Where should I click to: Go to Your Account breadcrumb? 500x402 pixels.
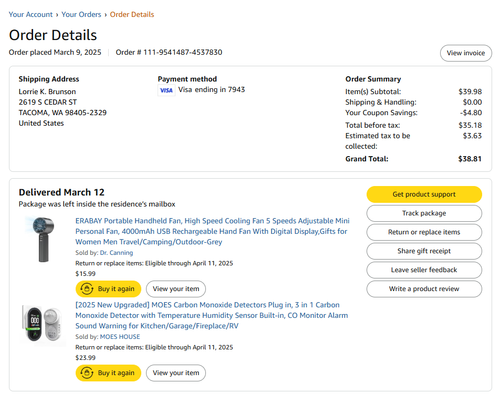pos(31,14)
